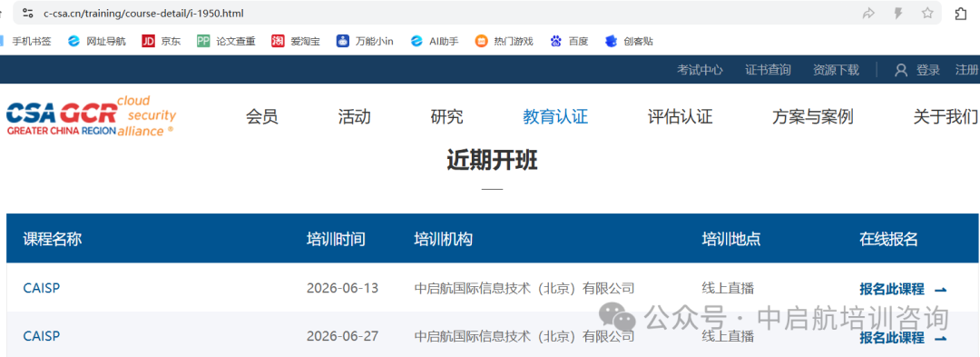The image size is (980, 357).
Task: Open the 爱淘宝 bookmark
Action: coord(296,41)
